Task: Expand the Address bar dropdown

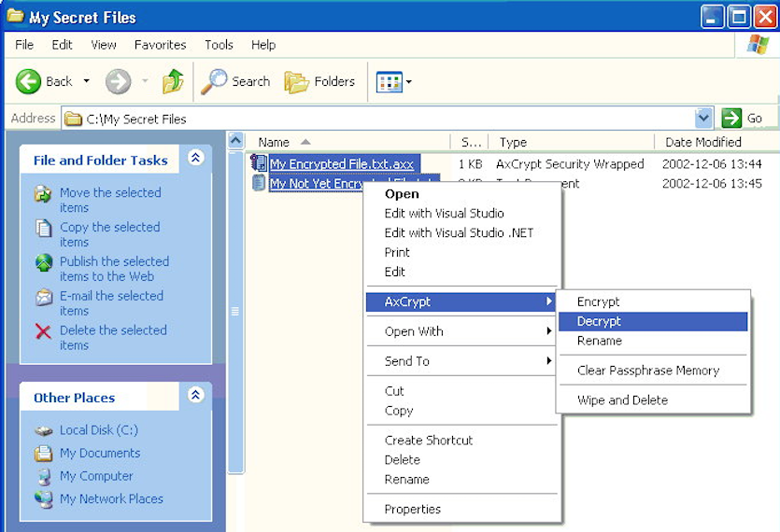Action: tap(703, 119)
